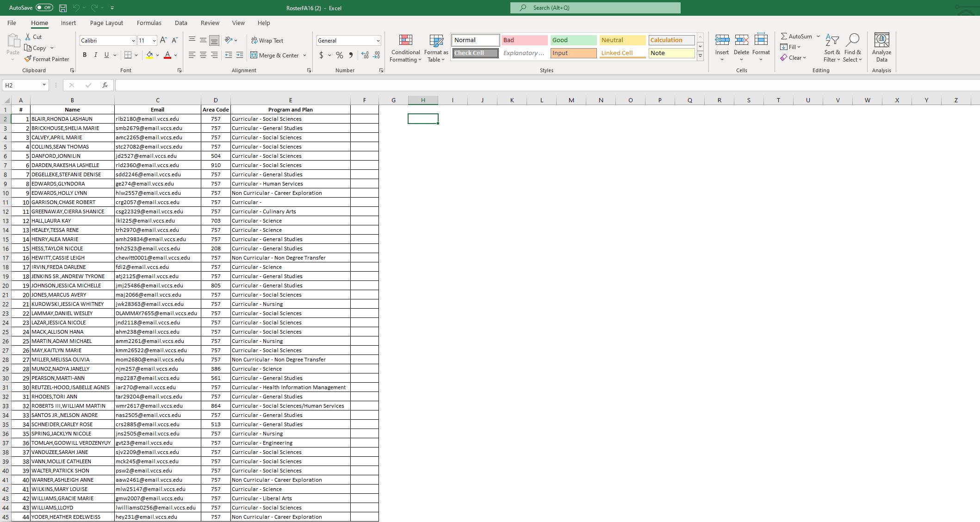This screenshot has height=522, width=980.
Task: Expand the Merge & Center options arrow
Action: pos(305,56)
